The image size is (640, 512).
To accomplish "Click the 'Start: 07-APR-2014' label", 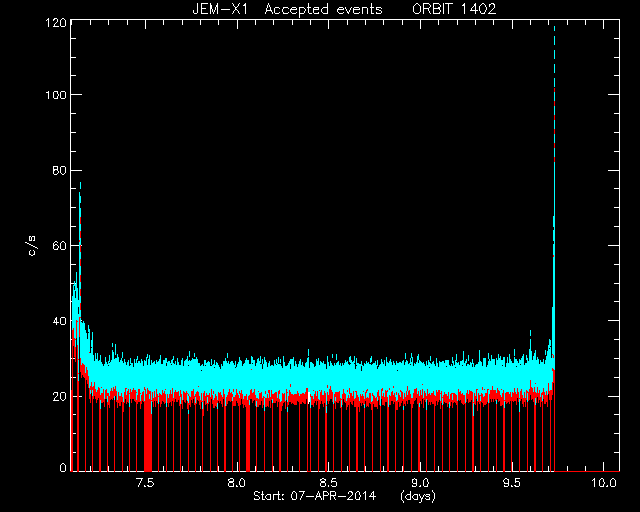I will 314,496.
